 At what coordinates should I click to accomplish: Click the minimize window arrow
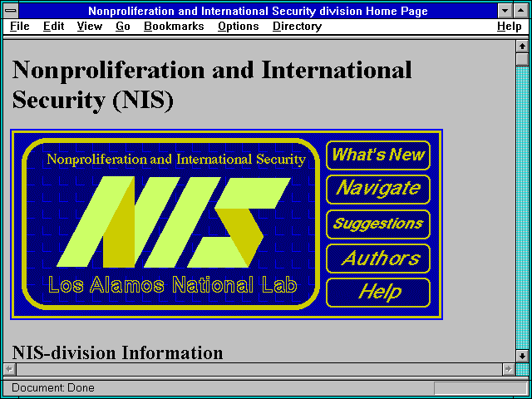505,11
